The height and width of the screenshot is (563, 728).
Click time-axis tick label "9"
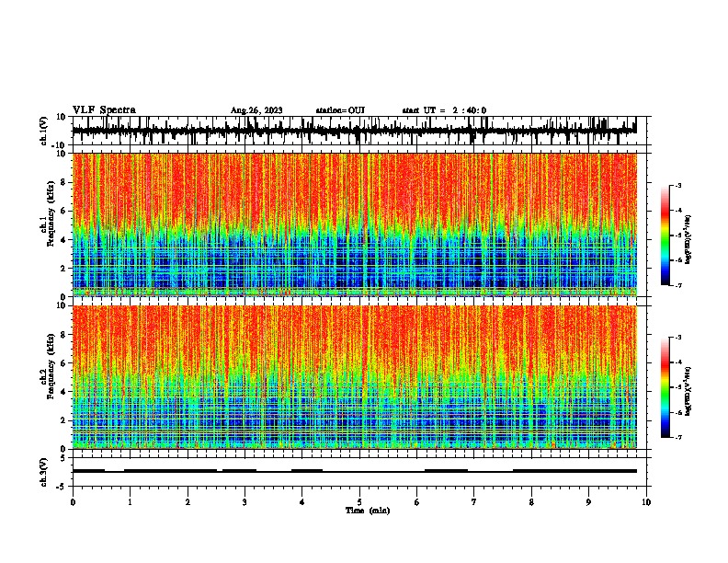click(x=588, y=502)
